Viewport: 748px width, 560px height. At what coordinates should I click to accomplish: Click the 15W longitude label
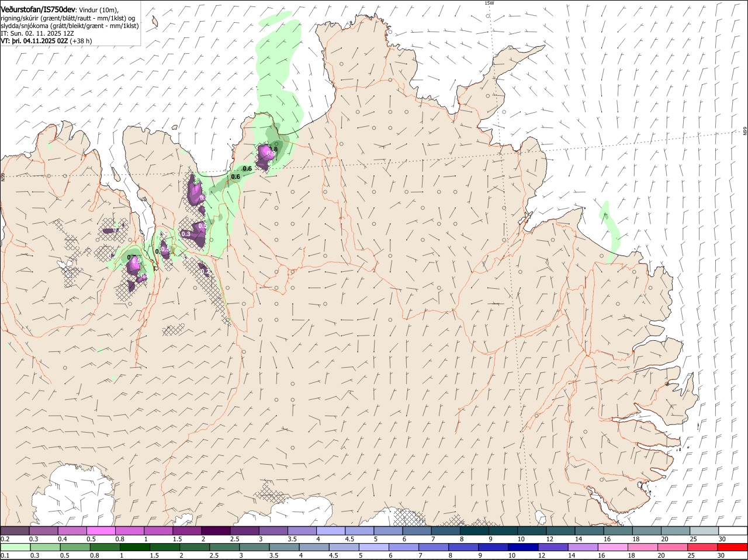(489, 3)
